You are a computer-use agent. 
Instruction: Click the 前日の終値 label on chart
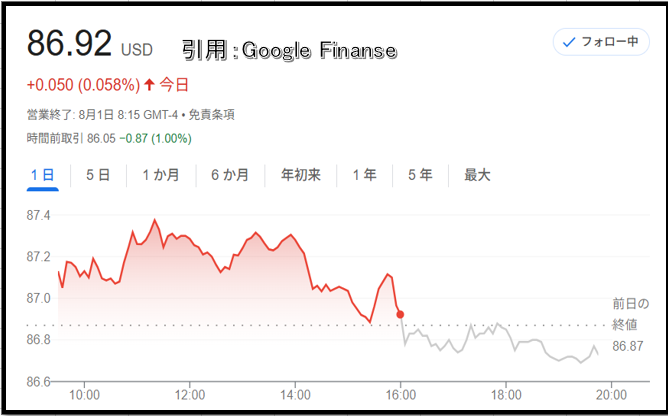click(x=631, y=315)
